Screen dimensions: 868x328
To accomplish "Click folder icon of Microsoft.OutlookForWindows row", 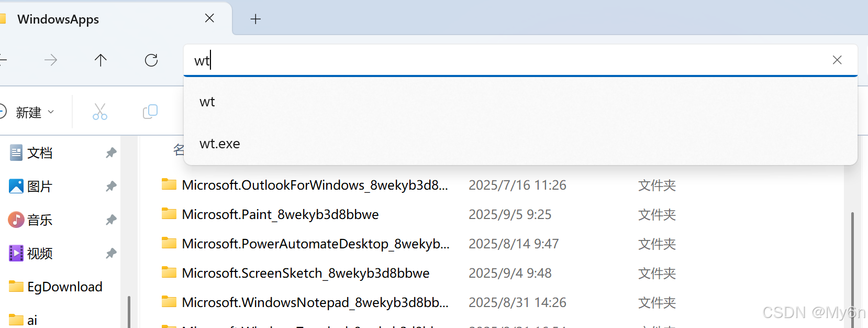I will pyautogui.click(x=169, y=184).
